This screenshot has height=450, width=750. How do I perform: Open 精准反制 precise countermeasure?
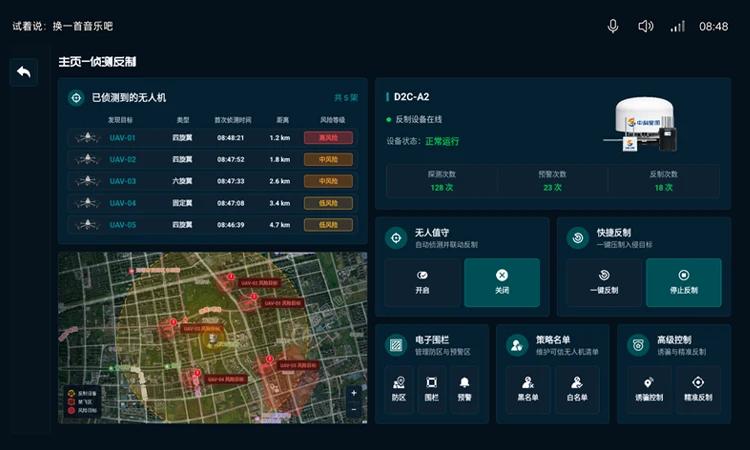698,389
